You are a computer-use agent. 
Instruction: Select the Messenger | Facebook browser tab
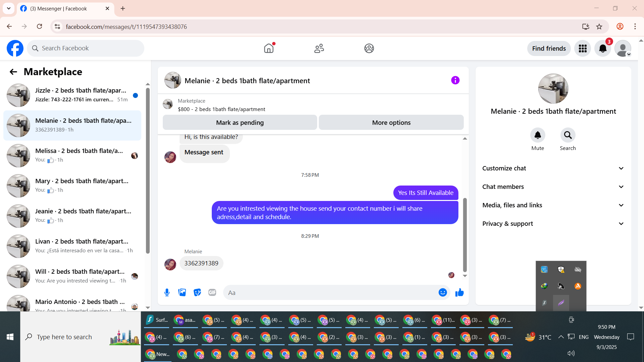click(x=65, y=8)
